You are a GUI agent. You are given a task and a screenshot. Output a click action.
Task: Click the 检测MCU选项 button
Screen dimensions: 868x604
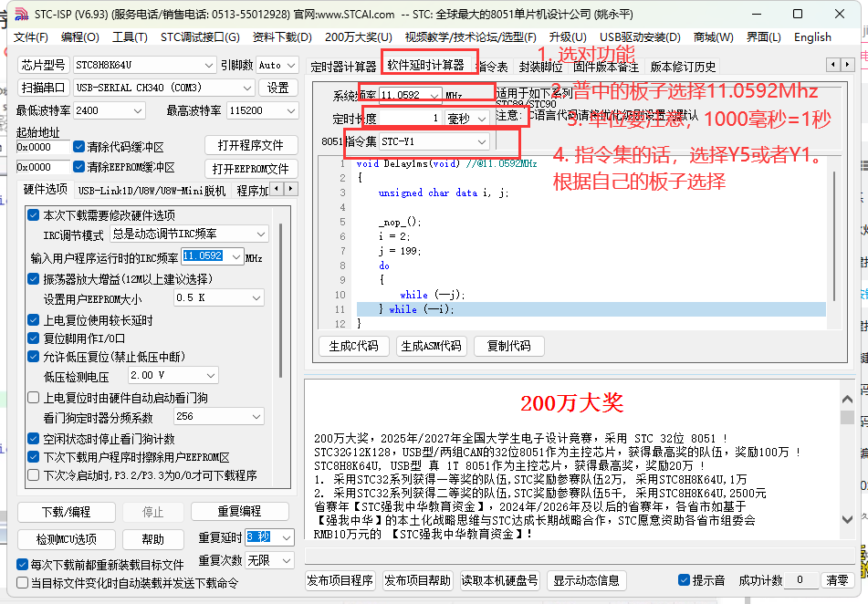pyautogui.click(x=67, y=539)
